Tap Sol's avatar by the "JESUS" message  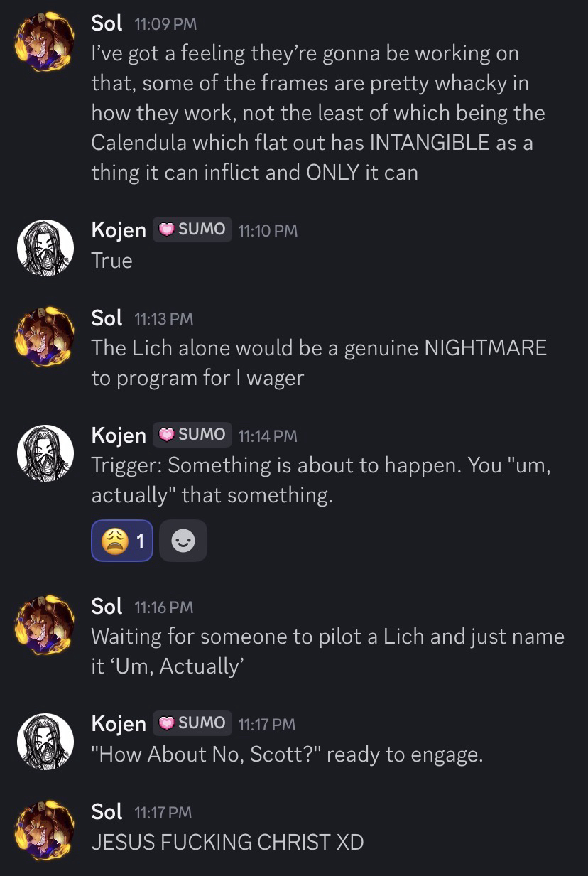point(45,829)
